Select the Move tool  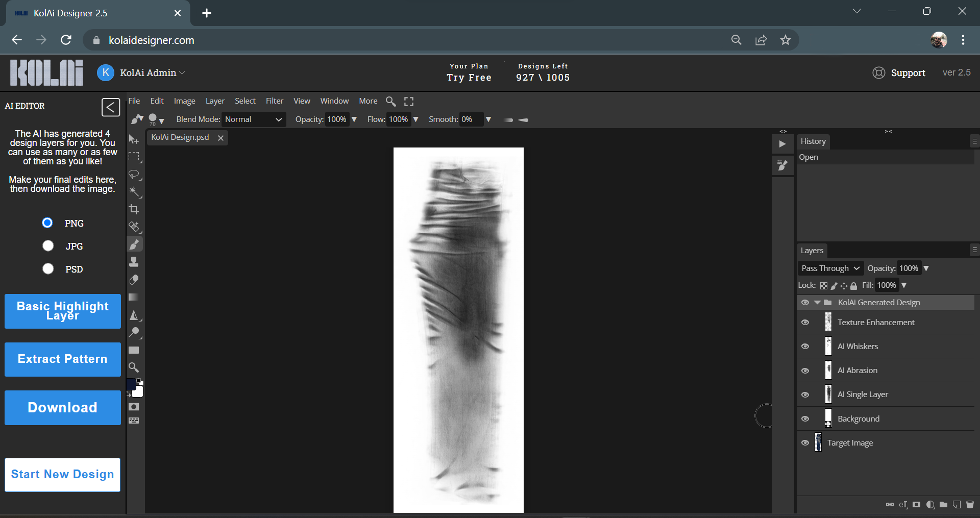pyautogui.click(x=134, y=139)
